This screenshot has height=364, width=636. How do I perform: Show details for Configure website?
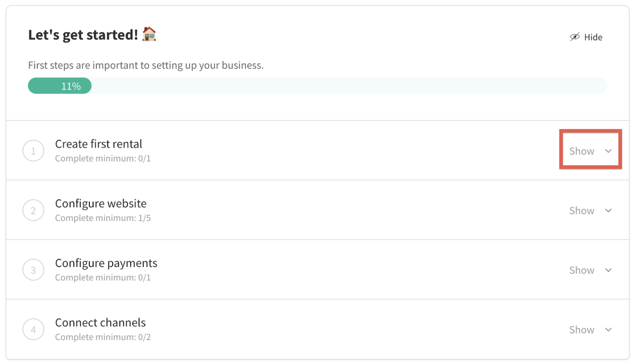pyautogui.click(x=581, y=210)
